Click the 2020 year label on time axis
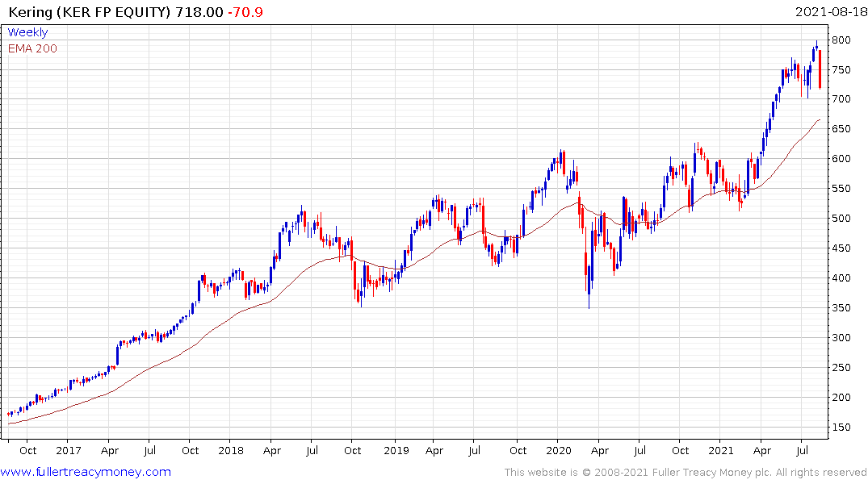Viewport: 868px width, 484px height. [x=559, y=450]
